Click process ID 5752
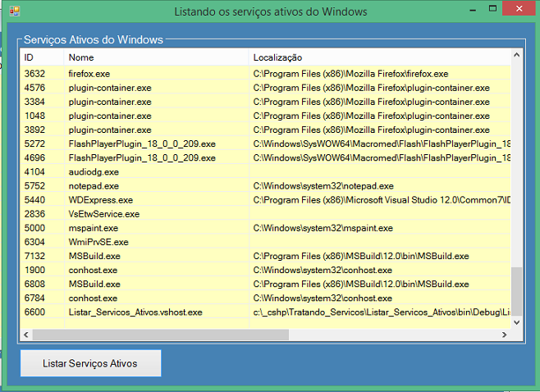Viewport: 540px width, 392px height. (x=34, y=186)
